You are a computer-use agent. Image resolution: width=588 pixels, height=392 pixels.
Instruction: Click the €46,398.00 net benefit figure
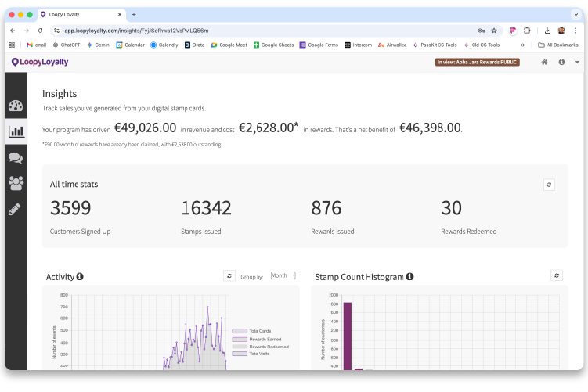click(x=430, y=128)
